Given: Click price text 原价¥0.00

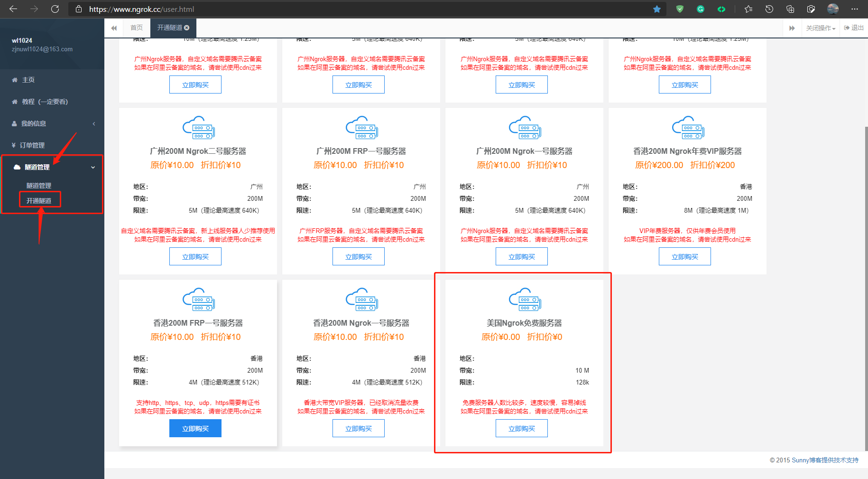Looking at the screenshot, I should click(500, 337).
